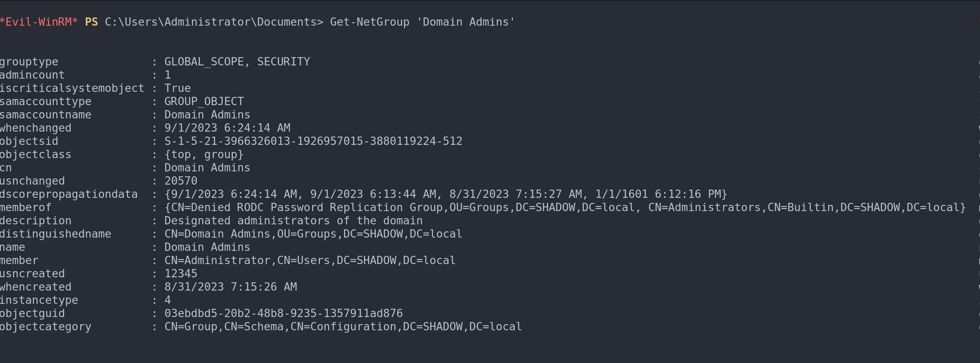Viewport: 980px width, 363px height.
Task: Click the objectguid value
Action: pos(283,313)
